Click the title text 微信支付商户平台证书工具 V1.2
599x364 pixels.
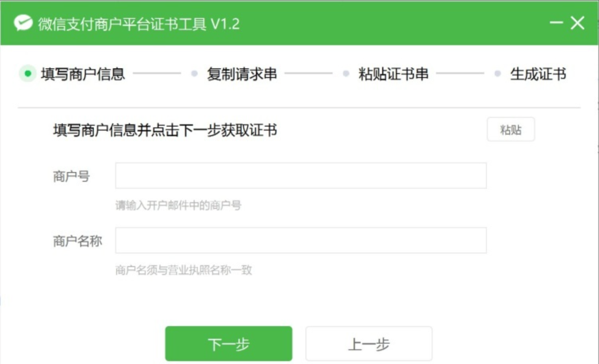[x=139, y=24]
